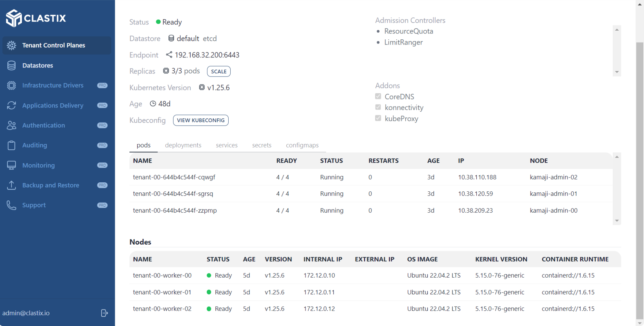This screenshot has width=644, height=326.
Task: Switch to the deployments tab
Action: point(183,145)
